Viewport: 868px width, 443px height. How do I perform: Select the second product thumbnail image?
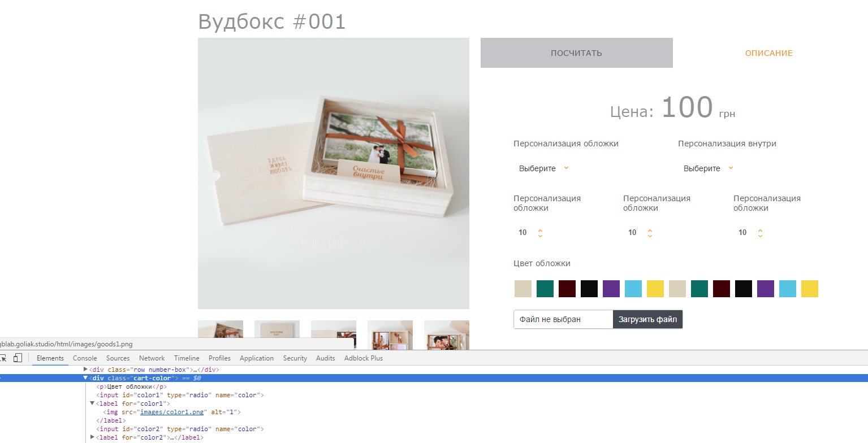click(277, 335)
